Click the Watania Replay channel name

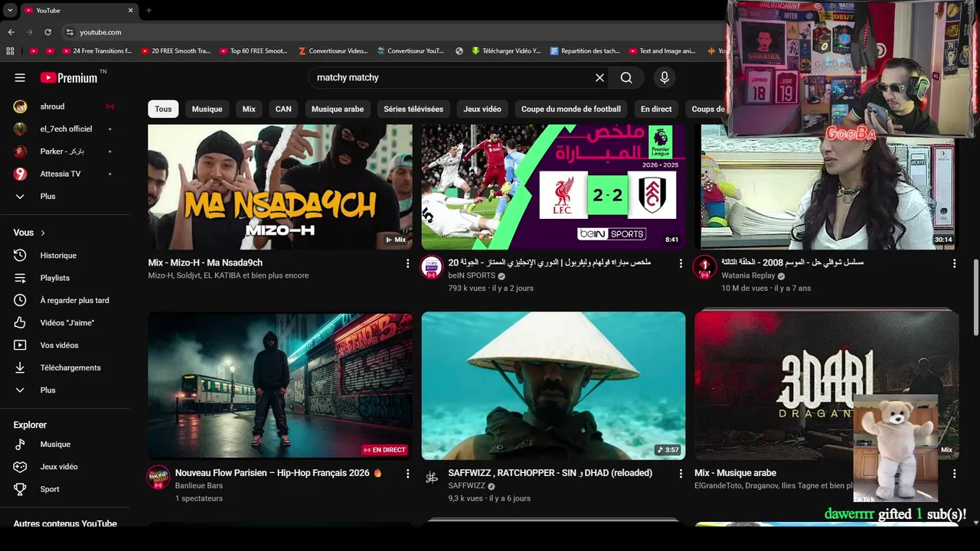pos(748,275)
